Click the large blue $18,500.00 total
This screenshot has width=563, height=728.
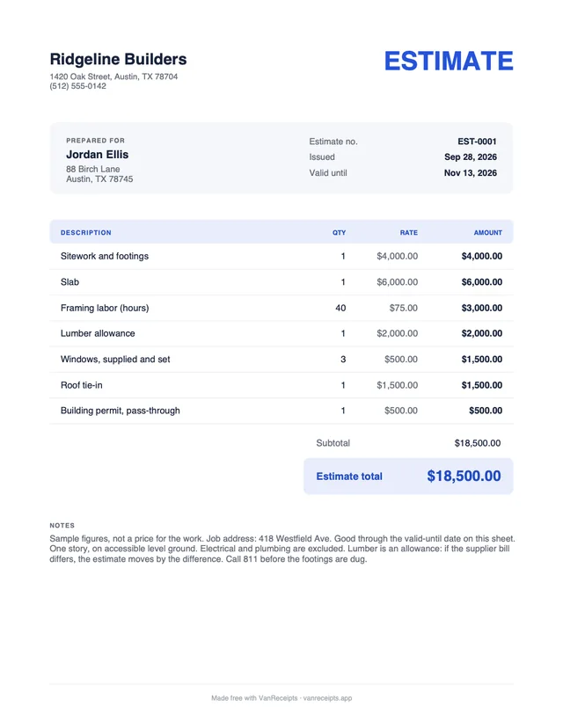coord(464,476)
